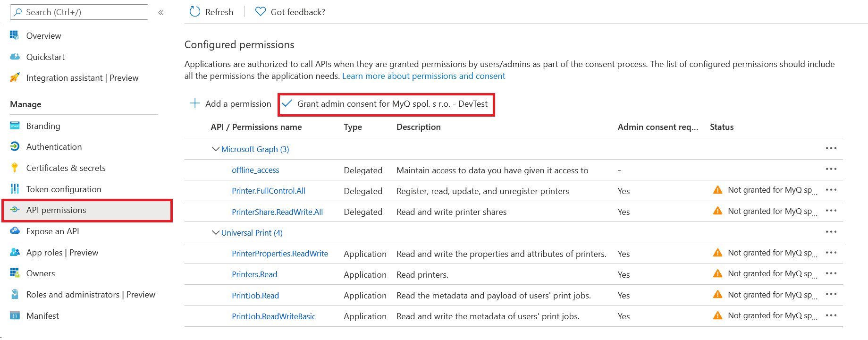
Task: Click the Expose an API cloud icon
Action: (x=15, y=231)
